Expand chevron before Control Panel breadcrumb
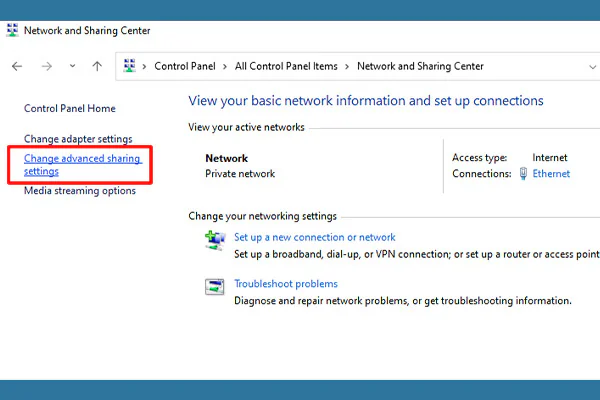Viewport: 600px width, 400px height. pyautogui.click(x=144, y=67)
